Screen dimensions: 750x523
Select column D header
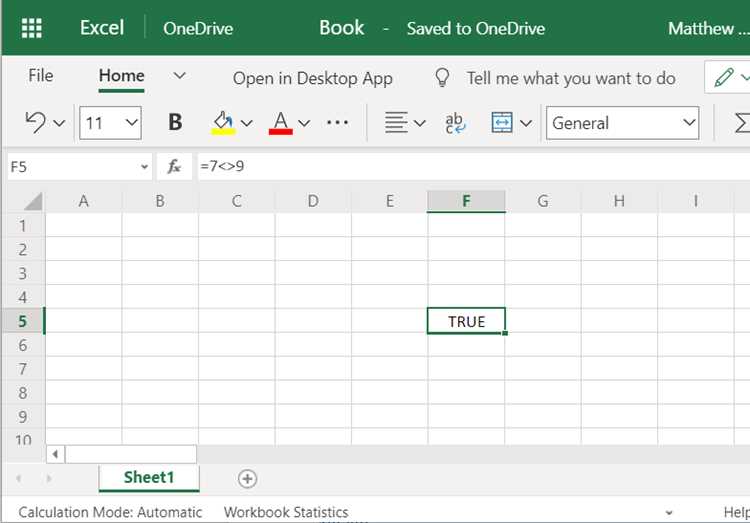(313, 201)
